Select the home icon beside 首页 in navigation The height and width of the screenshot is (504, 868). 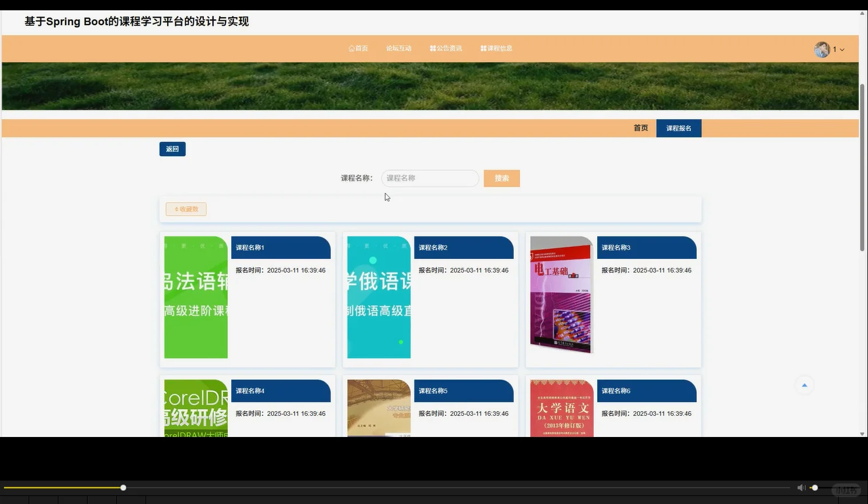click(x=350, y=48)
